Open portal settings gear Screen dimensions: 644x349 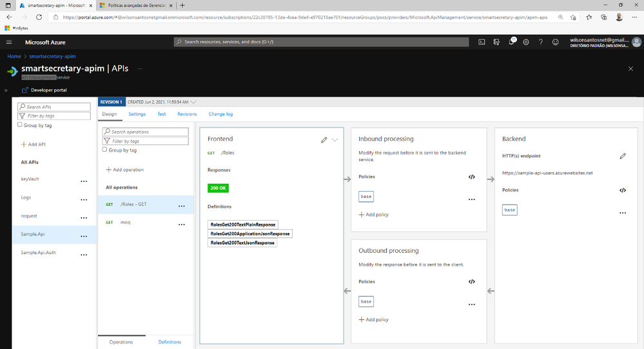[x=526, y=42]
